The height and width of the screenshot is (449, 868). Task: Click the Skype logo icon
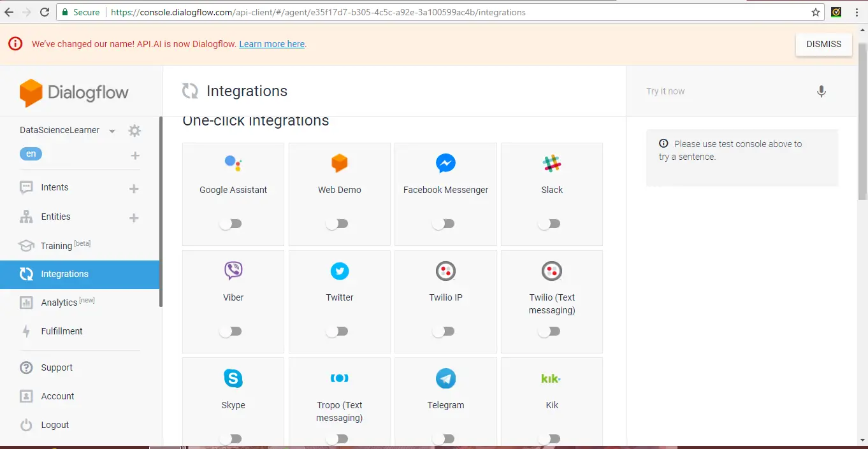click(233, 379)
